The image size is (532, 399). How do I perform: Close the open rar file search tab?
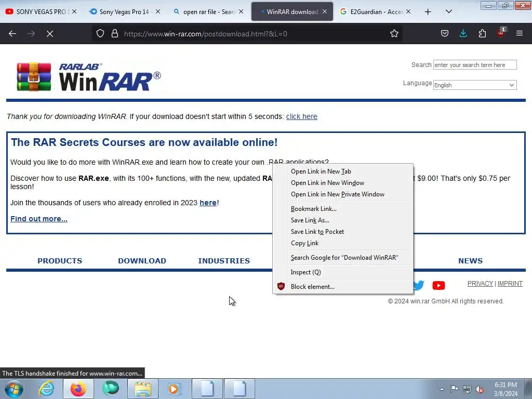[x=241, y=12]
